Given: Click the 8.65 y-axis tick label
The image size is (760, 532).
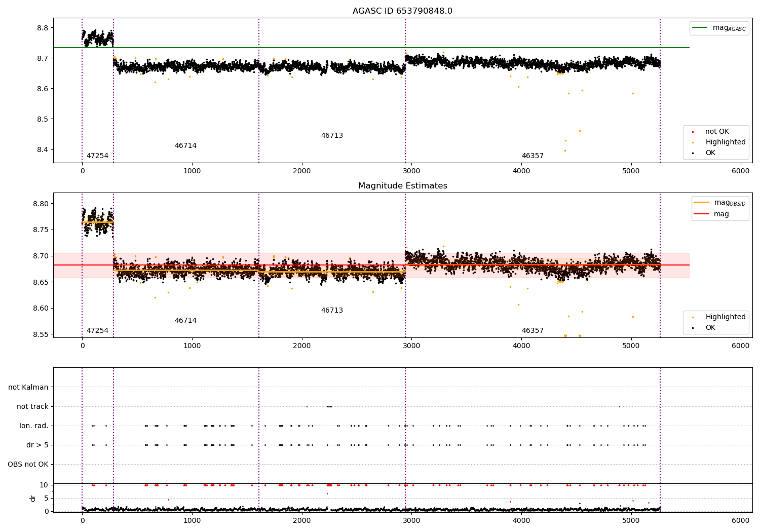Looking at the screenshot, I should coord(41,282).
